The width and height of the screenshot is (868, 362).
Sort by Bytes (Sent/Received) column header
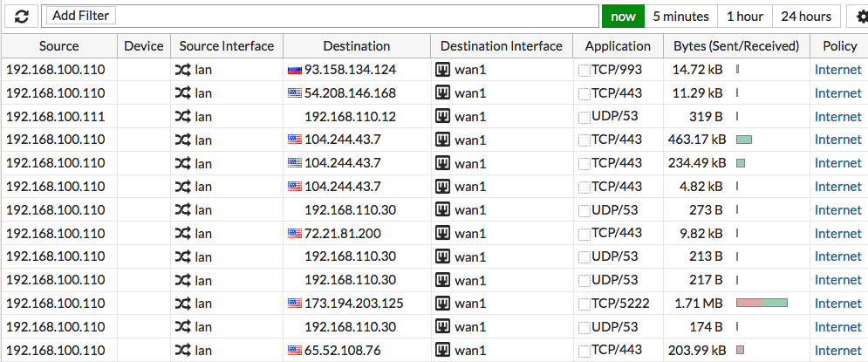coord(736,46)
